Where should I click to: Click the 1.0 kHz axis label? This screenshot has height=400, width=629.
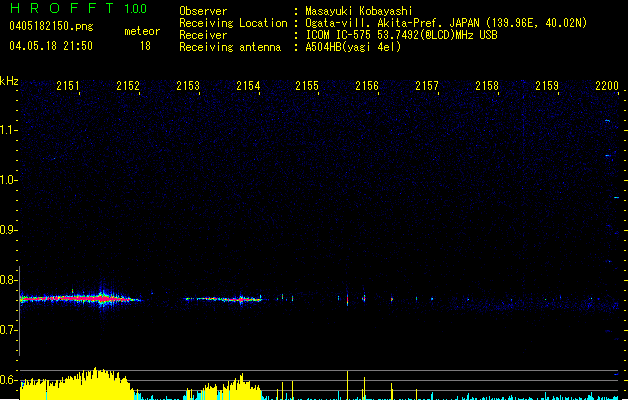coord(8,180)
